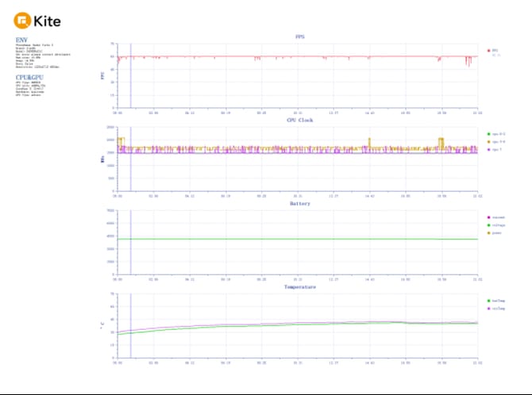Click the CPU Clock chart title
Screen dimensions: 532x395
tap(300, 120)
